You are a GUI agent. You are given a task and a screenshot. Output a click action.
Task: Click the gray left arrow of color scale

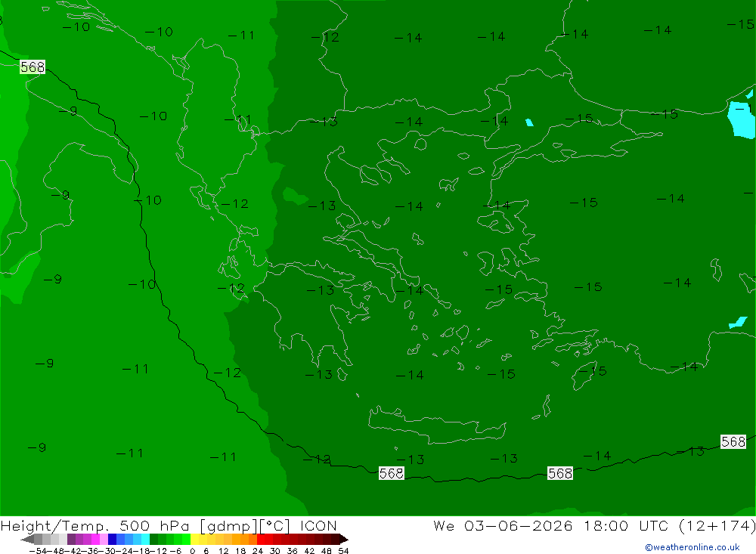pyautogui.click(x=27, y=539)
